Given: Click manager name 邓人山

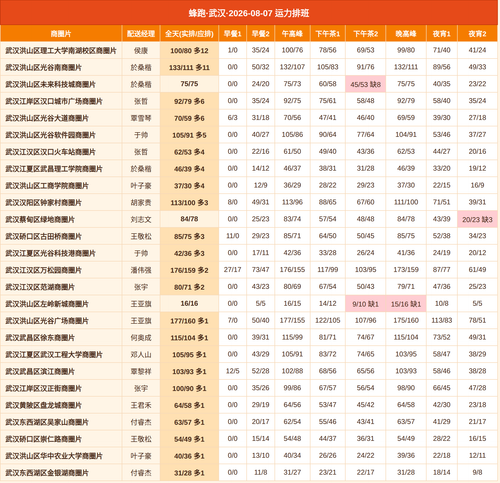Looking at the screenshot, I should point(141,355).
